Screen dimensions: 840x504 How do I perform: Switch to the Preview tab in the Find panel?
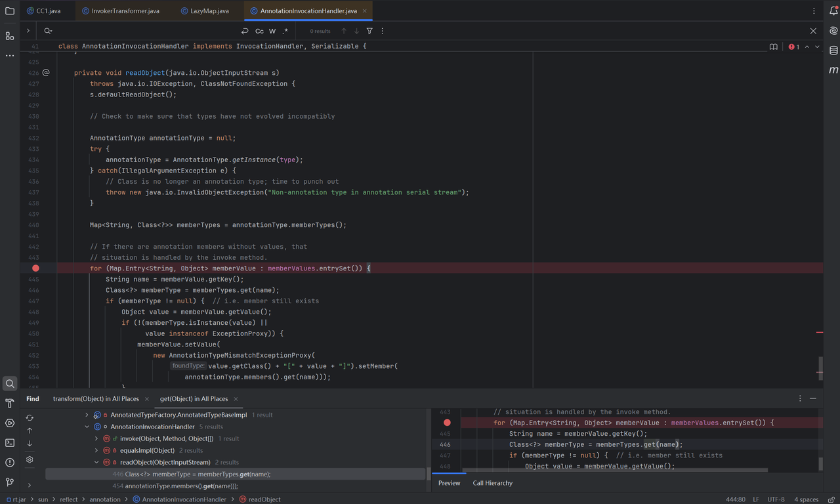[x=449, y=483]
